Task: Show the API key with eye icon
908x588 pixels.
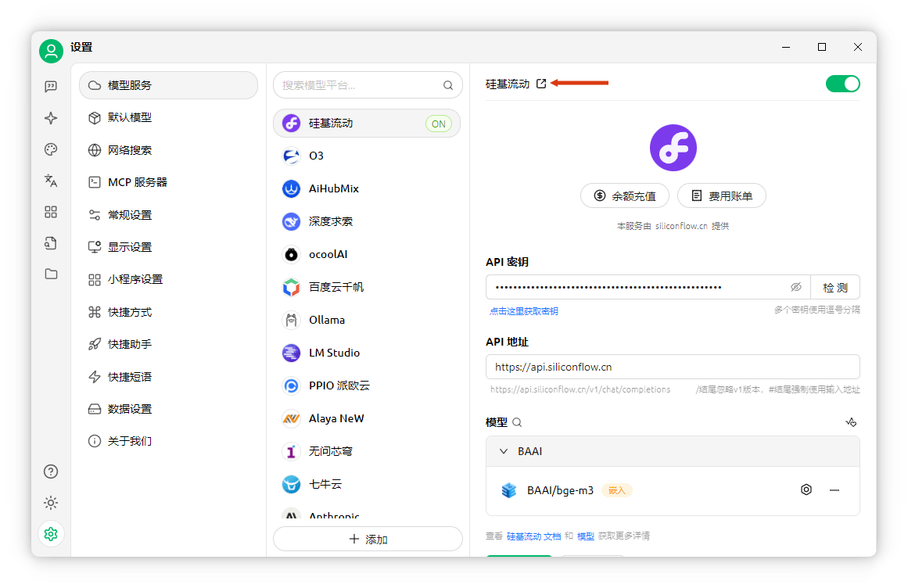Action: (796, 287)
